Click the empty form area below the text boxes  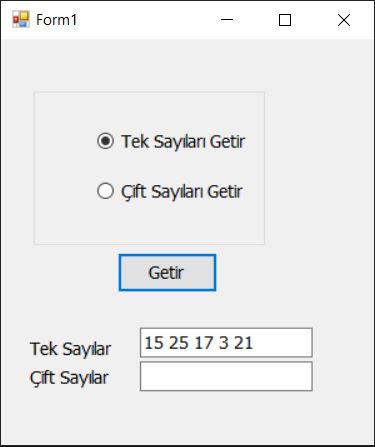[187, 418]
